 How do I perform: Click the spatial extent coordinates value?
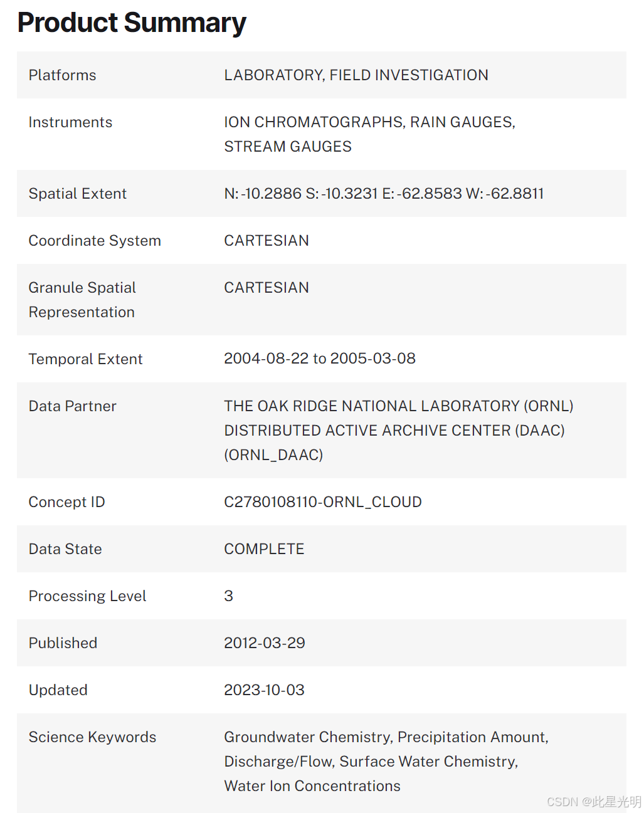[384, 194]
